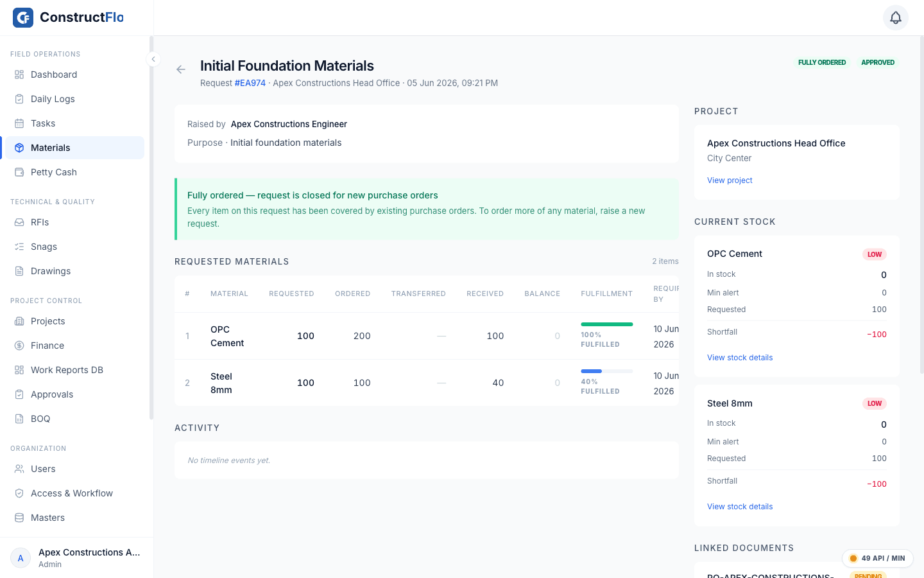Viewport: 924px width, 578px height.
Task: View stock details for Steel 8mm
Action: (x=740, y=507)
